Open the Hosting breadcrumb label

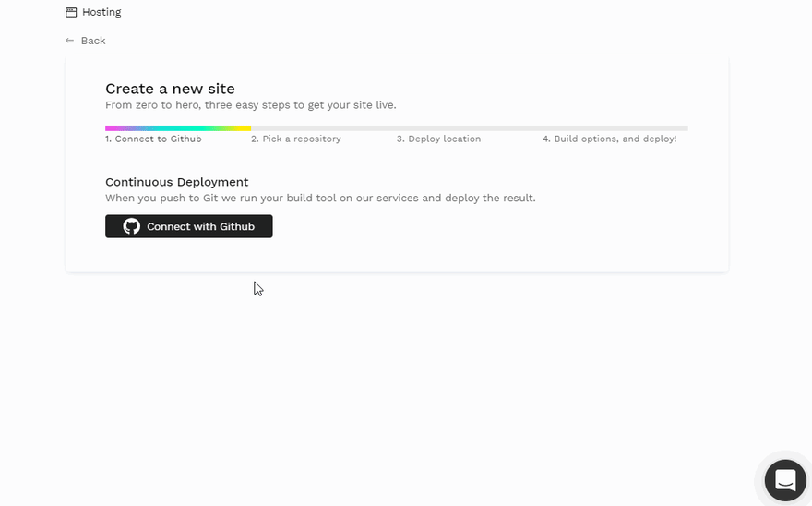101,12
